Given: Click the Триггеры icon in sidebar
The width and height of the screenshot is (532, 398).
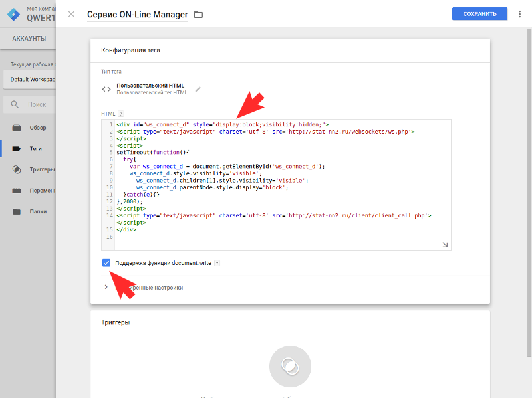Looking at the screenshot, I should [x=17, y=169].
